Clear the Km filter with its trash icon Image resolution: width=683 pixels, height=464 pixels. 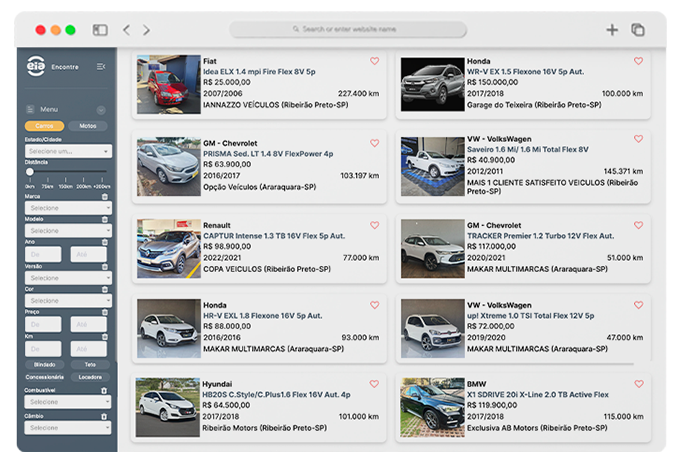coord(105,337)
